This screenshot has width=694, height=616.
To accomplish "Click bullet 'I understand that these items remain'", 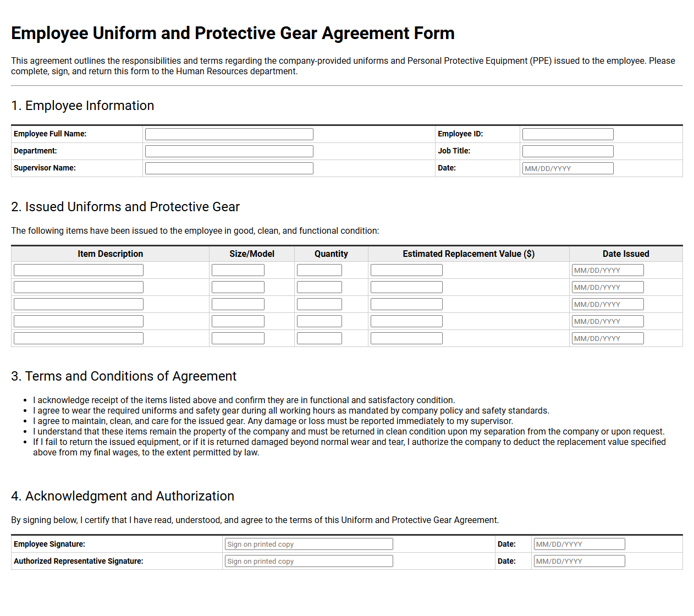I will [349, 432].
